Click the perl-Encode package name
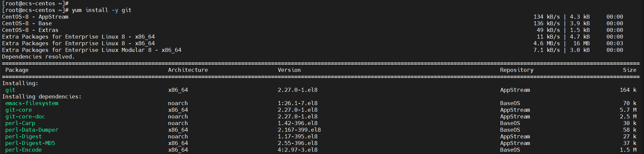 [x=24, y=150]
